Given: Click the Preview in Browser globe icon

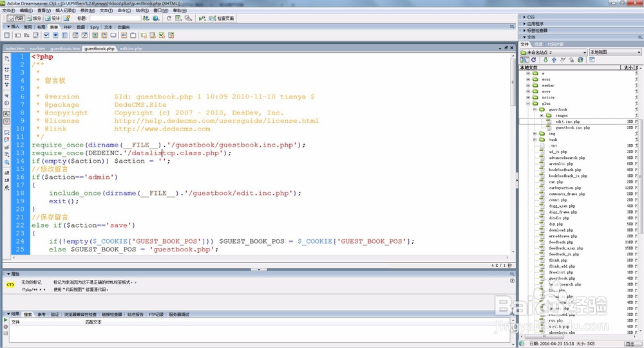Looking at the screenshot, I should click(x=156, y=19).
